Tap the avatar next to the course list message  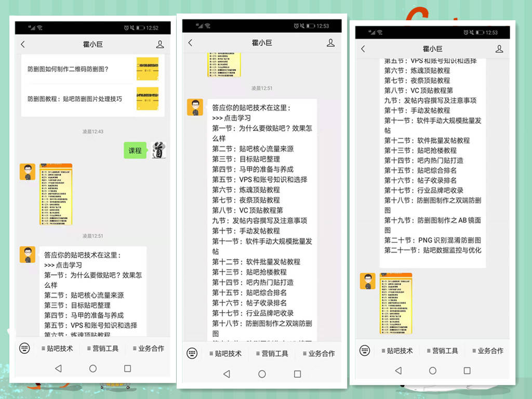tap(28, 254)
